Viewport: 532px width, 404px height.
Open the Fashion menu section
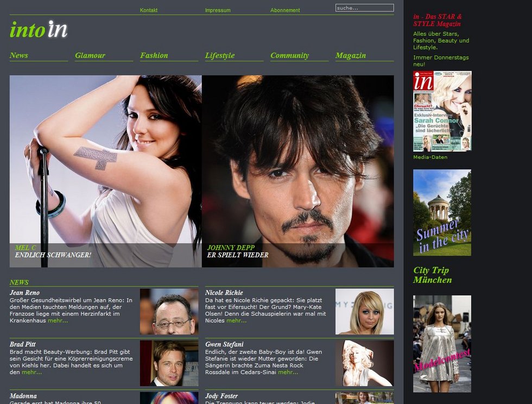(x=154, y=55)
